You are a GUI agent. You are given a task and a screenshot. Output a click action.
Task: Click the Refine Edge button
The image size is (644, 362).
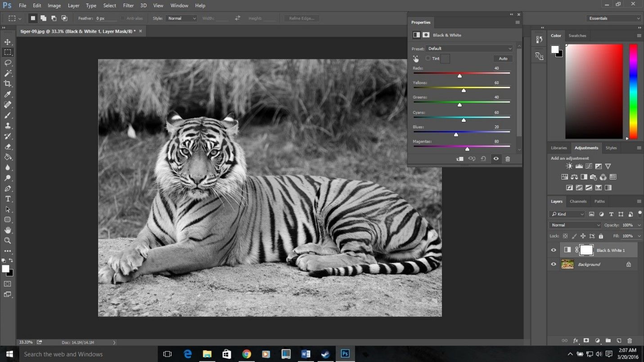tap(302, 18)
